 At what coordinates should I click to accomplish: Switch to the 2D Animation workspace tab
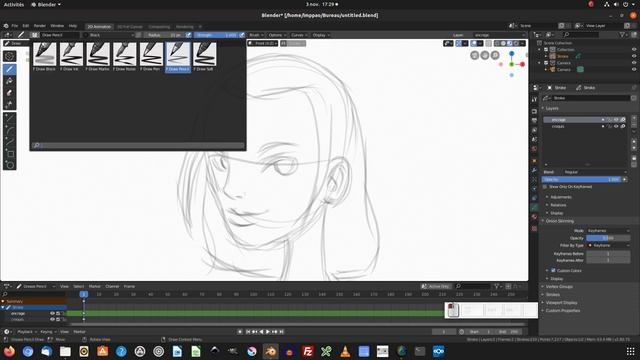[99, 27]
